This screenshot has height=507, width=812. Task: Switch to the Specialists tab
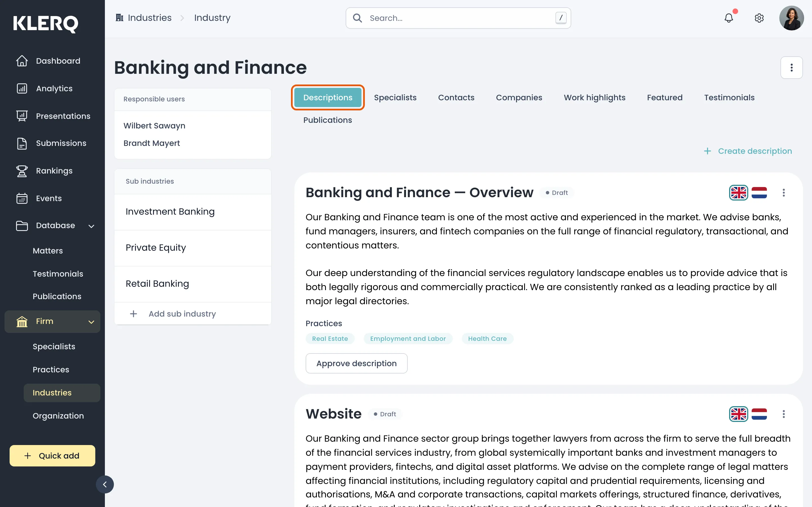(x=395, y=97)
